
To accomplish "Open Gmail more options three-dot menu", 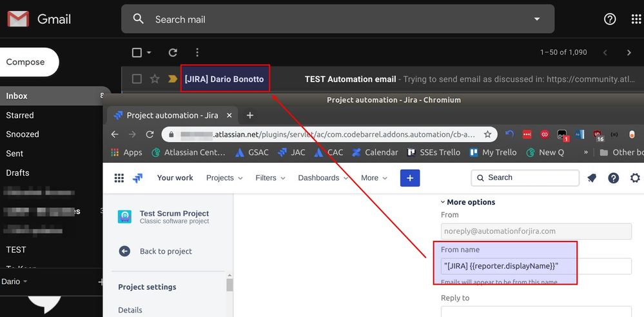I will click(x=197, y=53).
